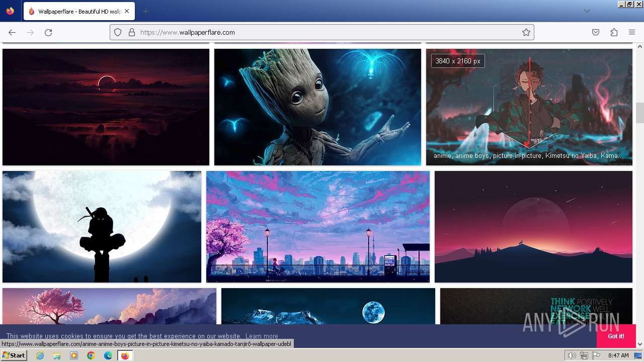Click scrollbar down arrow
Image resolution: width=644 pixels, height=362 pixels.
coord(640,344)
